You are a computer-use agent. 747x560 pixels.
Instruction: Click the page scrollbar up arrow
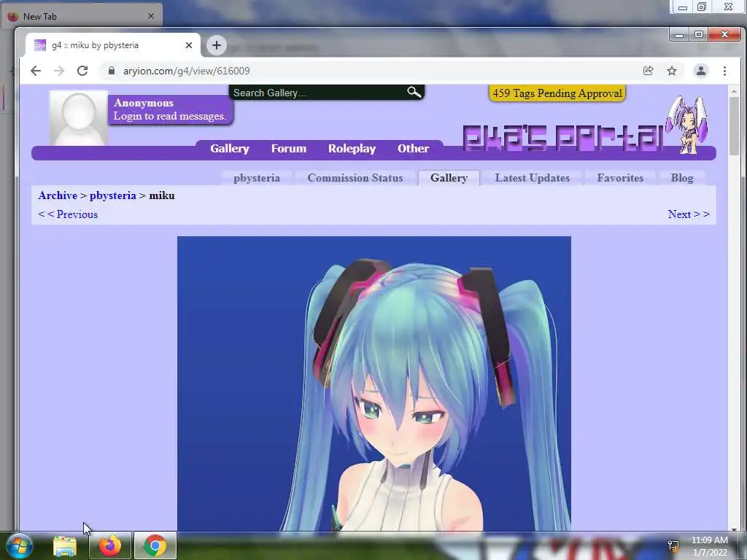click(734, 90)
